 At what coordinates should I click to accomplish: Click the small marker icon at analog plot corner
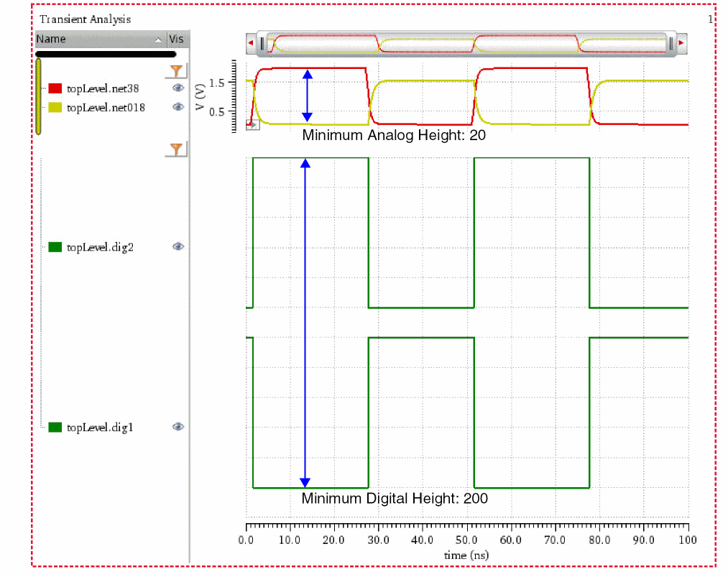pos(252,126)
